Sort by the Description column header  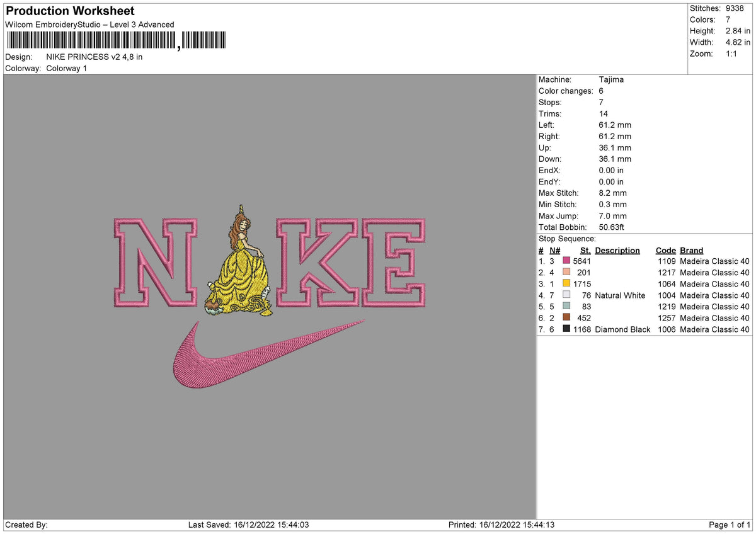(617, 250)
